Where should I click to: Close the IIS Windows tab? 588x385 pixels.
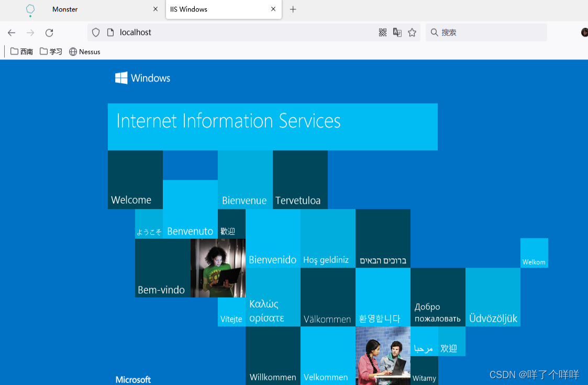coord(273,9)
